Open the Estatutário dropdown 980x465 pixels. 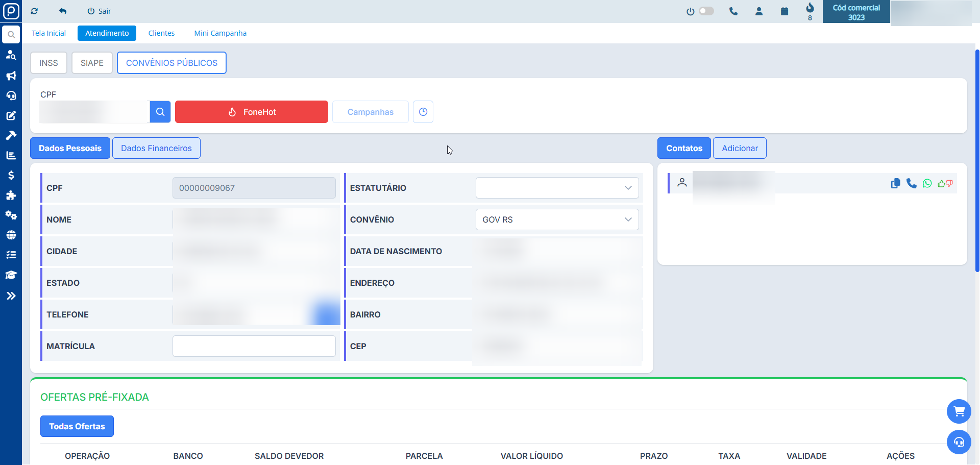557,188
